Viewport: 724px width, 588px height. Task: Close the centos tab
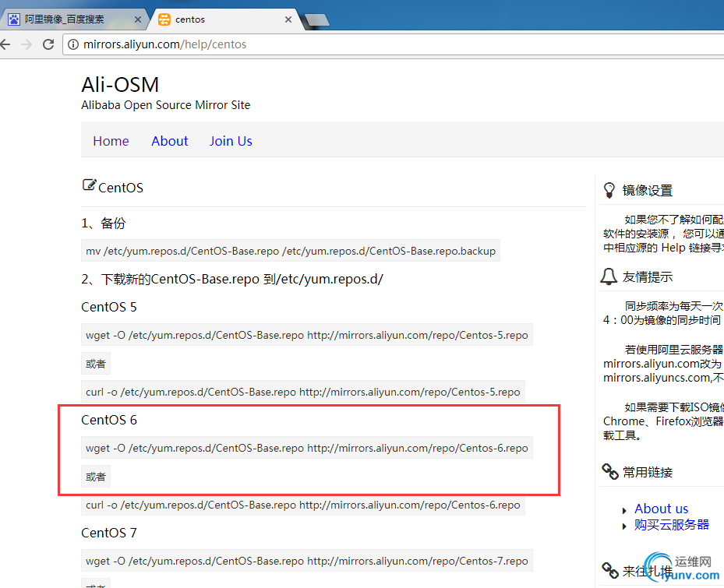pyautogui.click(x=288, y=19)
